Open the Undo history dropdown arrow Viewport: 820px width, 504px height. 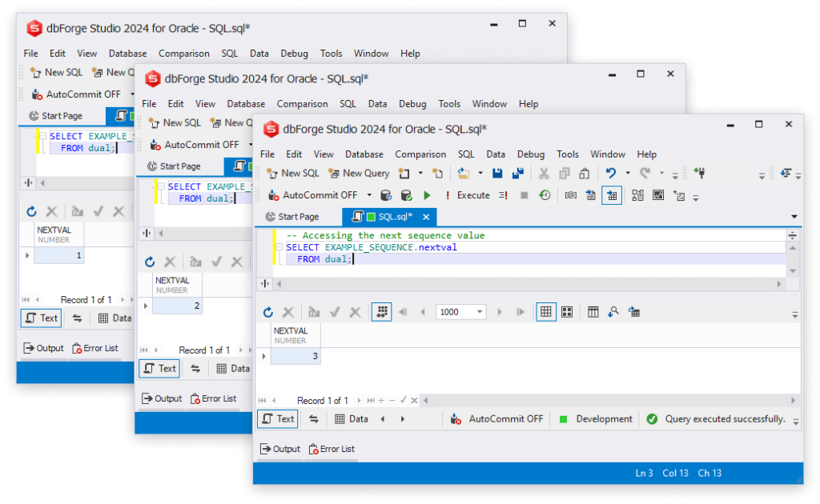pyautogui.click(x=627, y=174)
